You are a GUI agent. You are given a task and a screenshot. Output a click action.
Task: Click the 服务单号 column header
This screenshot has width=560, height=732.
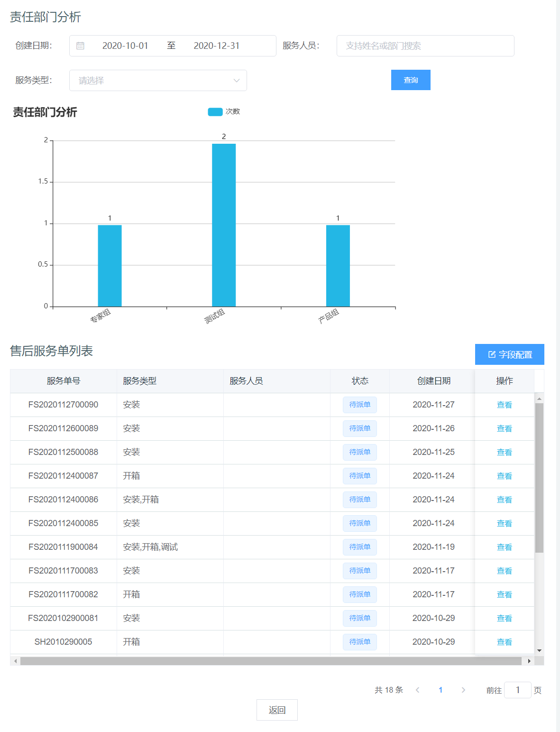(x=64, y=381)
